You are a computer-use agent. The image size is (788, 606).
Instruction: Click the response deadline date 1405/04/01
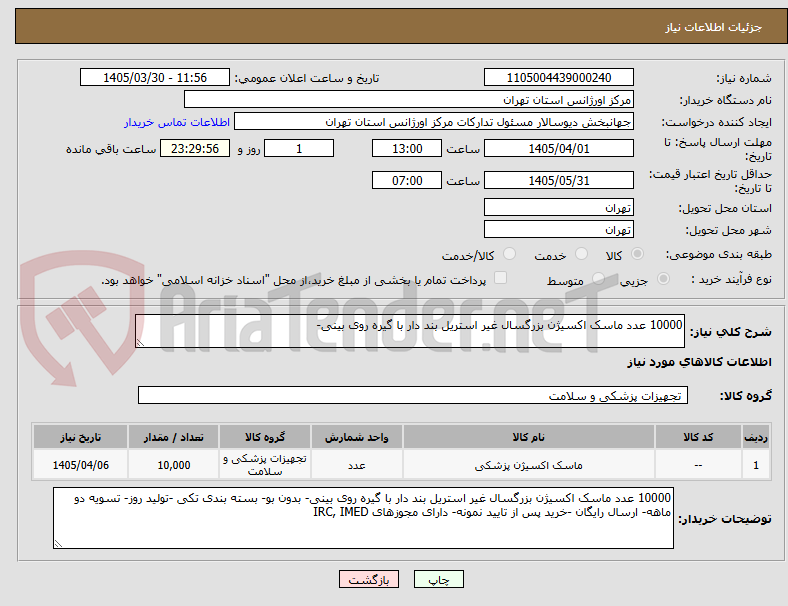coord(559,149)
